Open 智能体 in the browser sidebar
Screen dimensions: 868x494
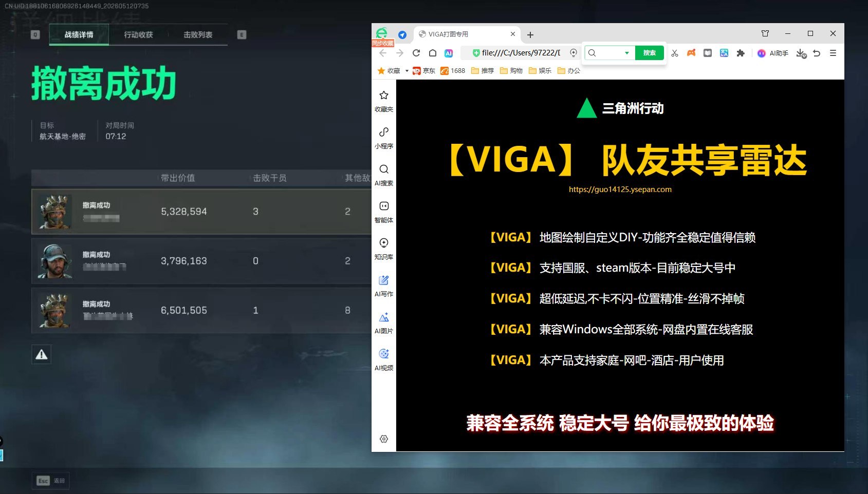click(384, 212)
